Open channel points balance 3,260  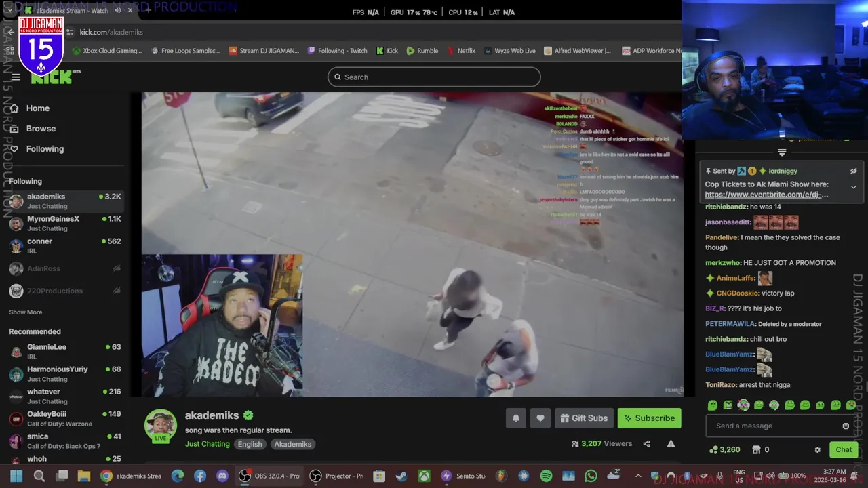tap(725, 450)
